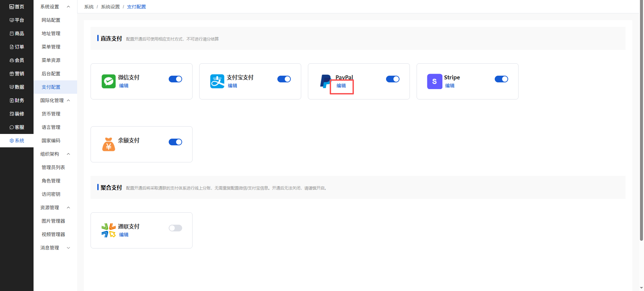This screenshot has height=291, width=644.
Task: Edit the 微信支付 configuration
Action: (124, 86)
